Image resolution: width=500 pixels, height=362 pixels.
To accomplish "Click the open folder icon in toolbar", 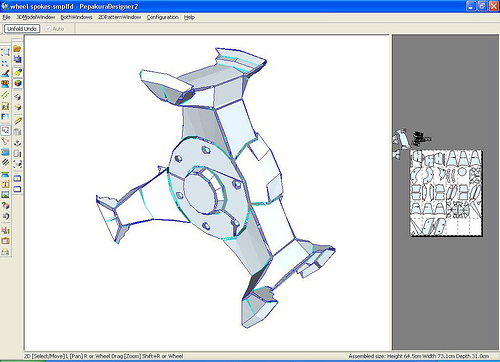I will tap(17, 49).
